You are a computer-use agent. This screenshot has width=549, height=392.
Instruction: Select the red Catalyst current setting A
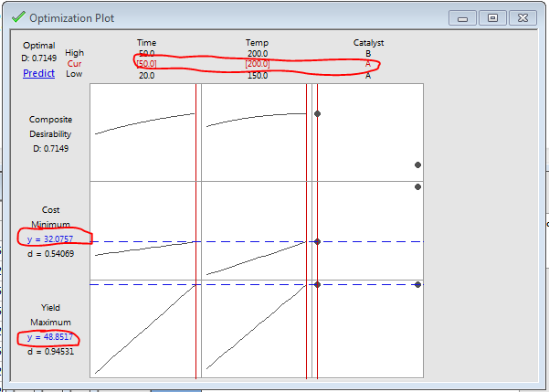click(x=368, y=64)
